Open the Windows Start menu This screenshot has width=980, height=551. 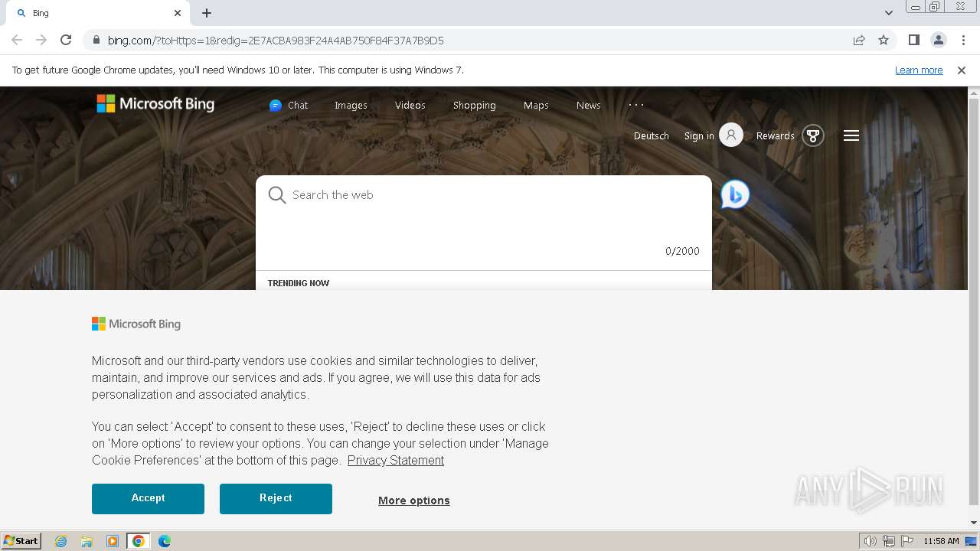tap(21, 541)
